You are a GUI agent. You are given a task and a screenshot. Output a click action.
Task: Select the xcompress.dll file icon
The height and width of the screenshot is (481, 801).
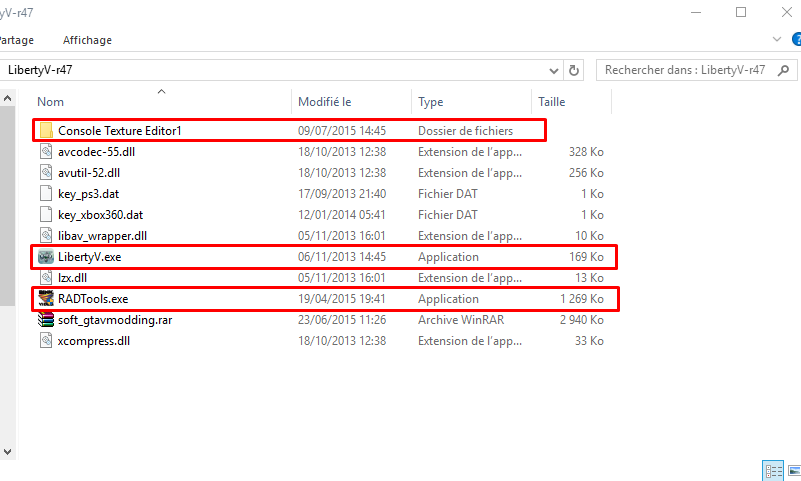[46, 341]
